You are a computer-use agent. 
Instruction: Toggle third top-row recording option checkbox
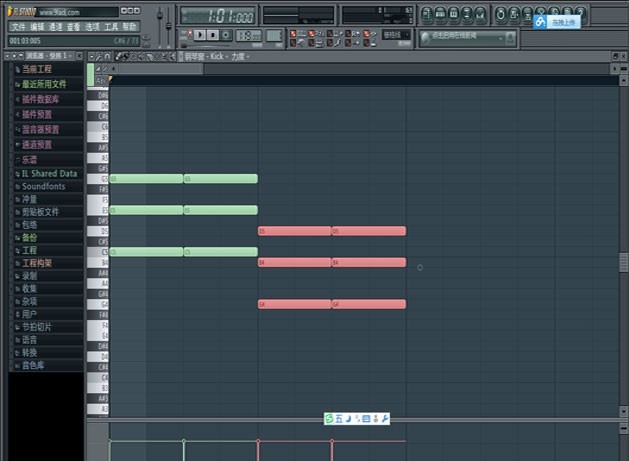(x=330, y=34)
